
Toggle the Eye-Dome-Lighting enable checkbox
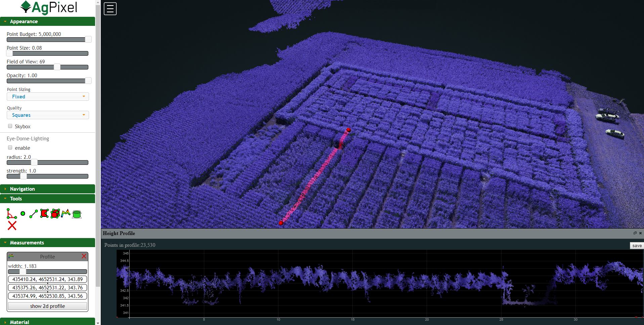(10, 148)
